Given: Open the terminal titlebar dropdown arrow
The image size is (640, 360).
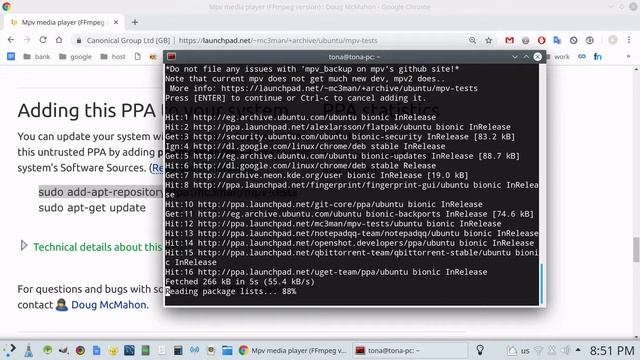Looking at the screenshot, I should tap(515, 57).
